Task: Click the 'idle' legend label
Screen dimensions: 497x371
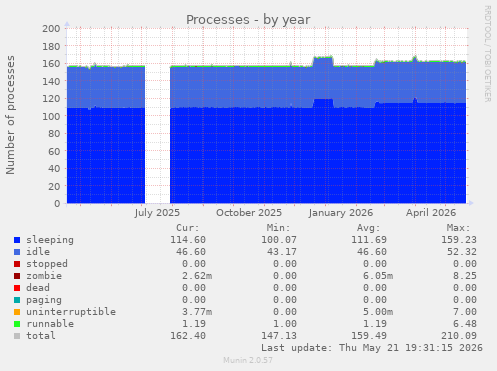Action: [38, 252]
